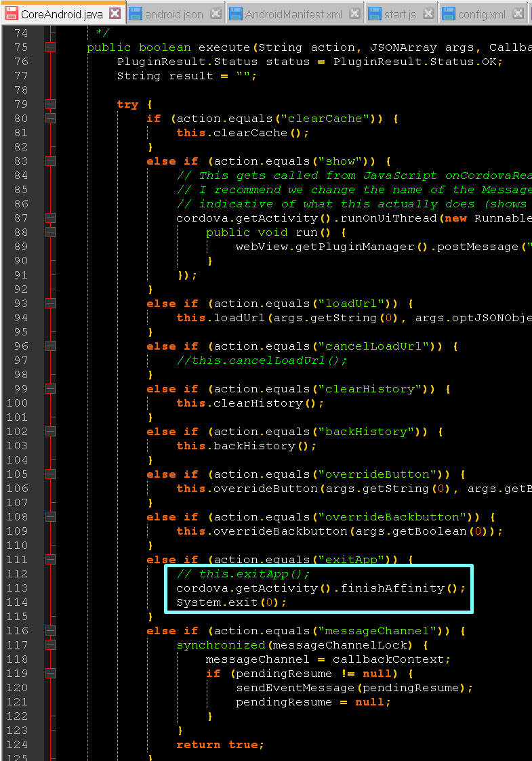Click "PluginResult.Status status" on line 76
This screenshot has width=532, height=761.
213,62
